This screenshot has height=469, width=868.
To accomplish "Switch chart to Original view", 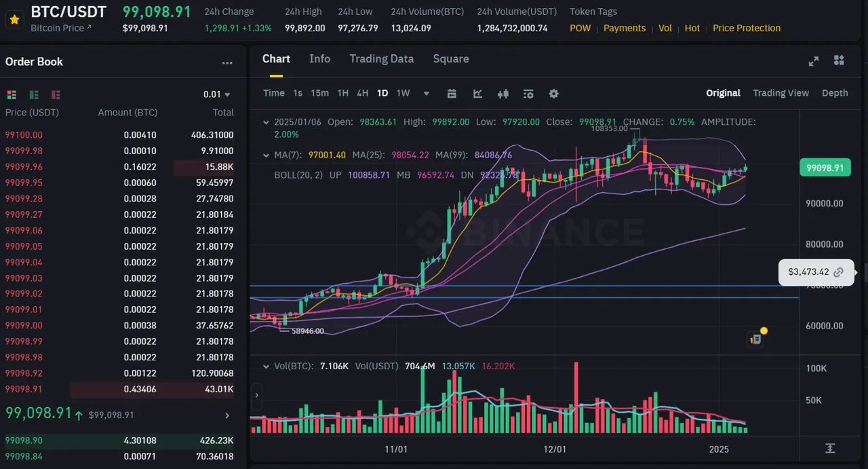I will click(723, 93).
